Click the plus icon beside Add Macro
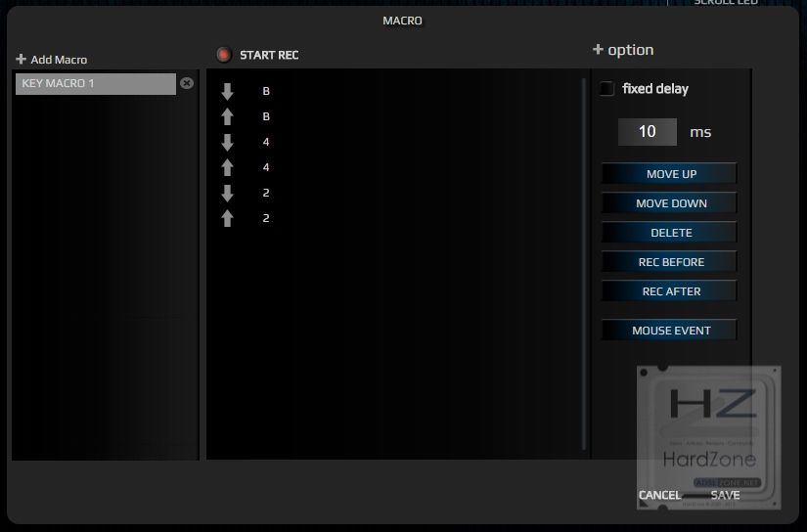Viewport: 807px width, 532px height. 22,60
